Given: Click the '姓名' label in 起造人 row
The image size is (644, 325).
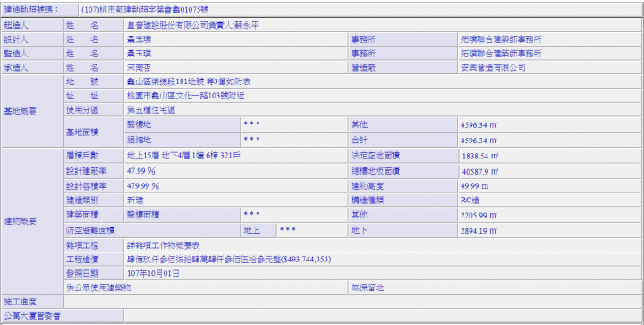Looking at the screenshot, I should pyautogui.click(x=82, y=25).
